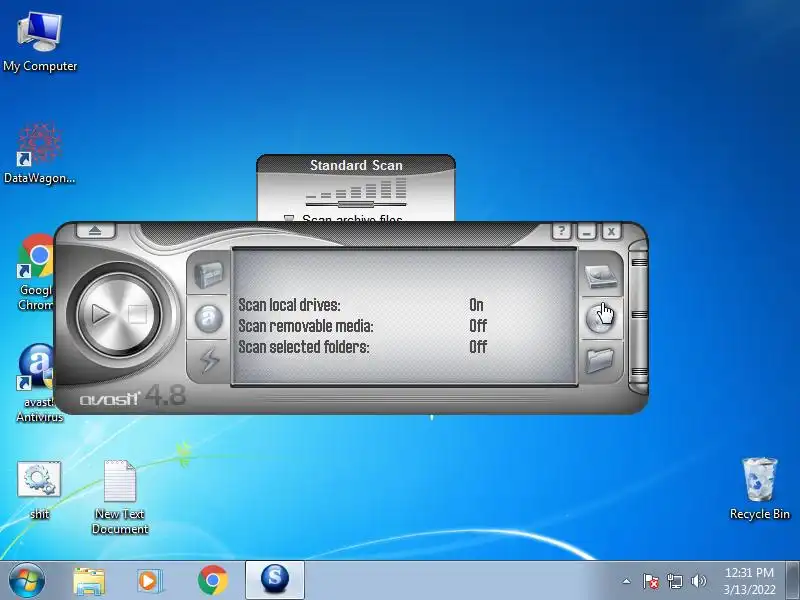Viewport: 800px width, 600px height.
Task: Open the virus chest icon
Action: click(209, 275)
